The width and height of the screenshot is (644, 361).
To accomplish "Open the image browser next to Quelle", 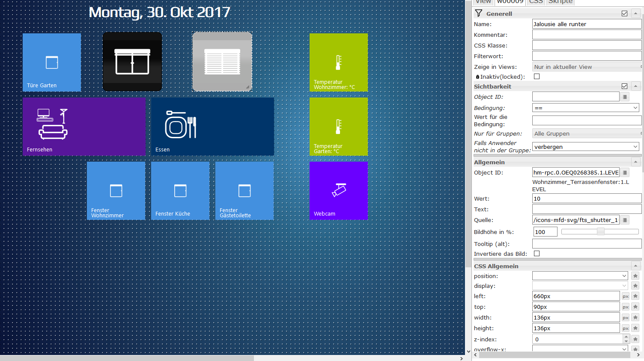I will coord(625,220).
